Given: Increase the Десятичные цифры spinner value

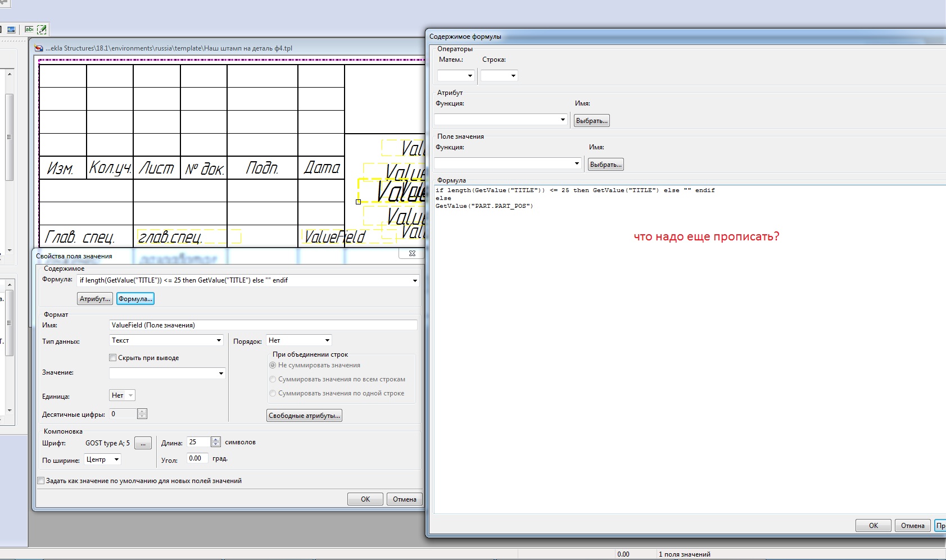Looking at the screenshot, I should (x=142, y=411).
